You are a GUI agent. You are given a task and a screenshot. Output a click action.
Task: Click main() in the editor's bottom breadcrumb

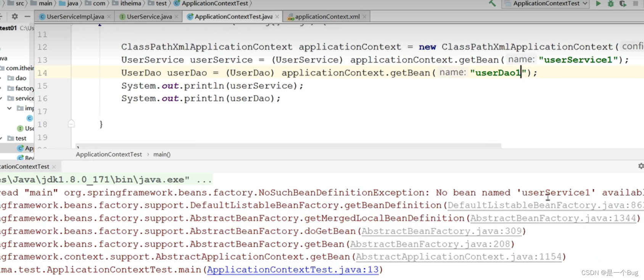(162, 154)
